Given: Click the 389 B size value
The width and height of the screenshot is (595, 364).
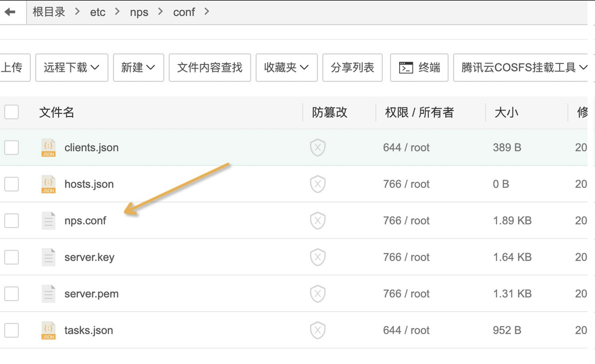Looking at the screenshot, I should [x=507, y=148].
